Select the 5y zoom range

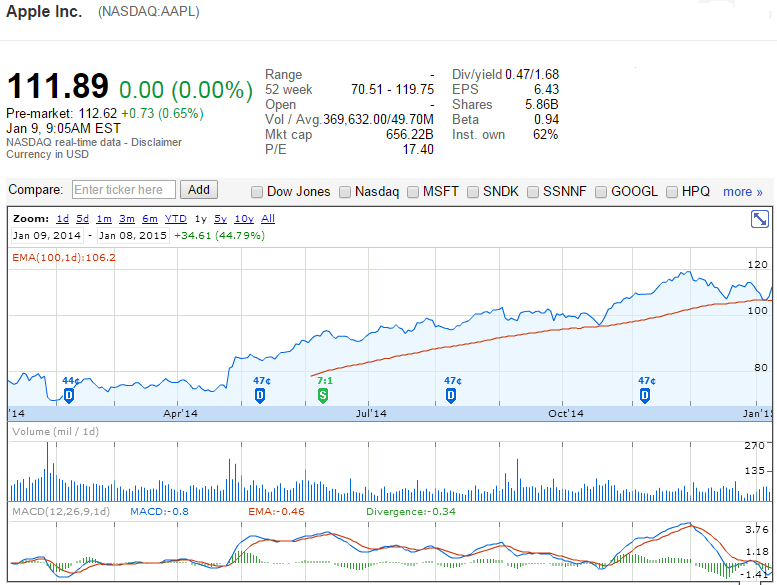point(220,218)
